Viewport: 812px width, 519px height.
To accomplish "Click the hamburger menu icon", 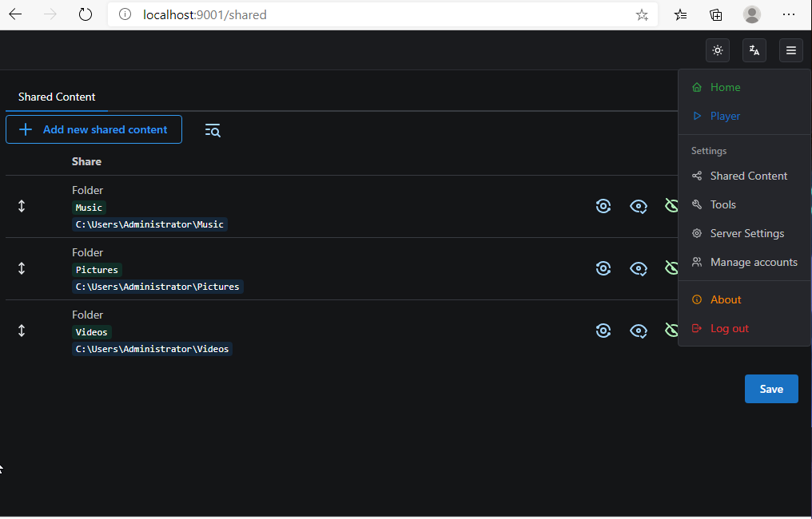I will [790, 50].
